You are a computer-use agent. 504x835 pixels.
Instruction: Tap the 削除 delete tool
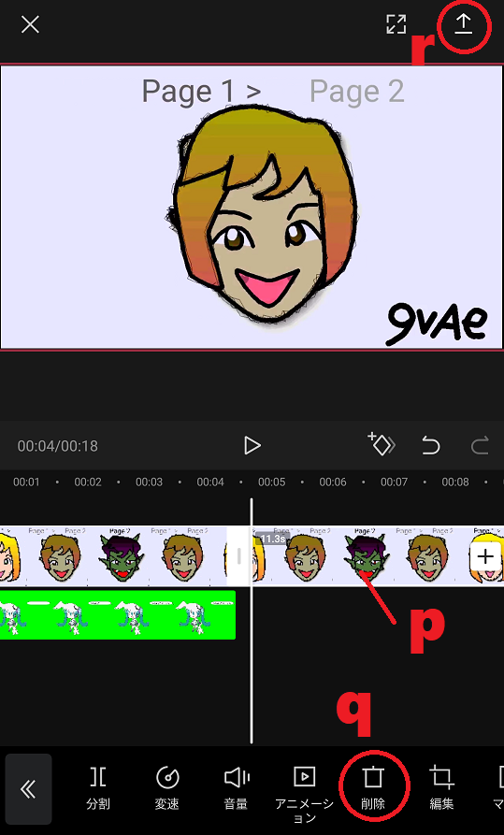coord(373,788)
